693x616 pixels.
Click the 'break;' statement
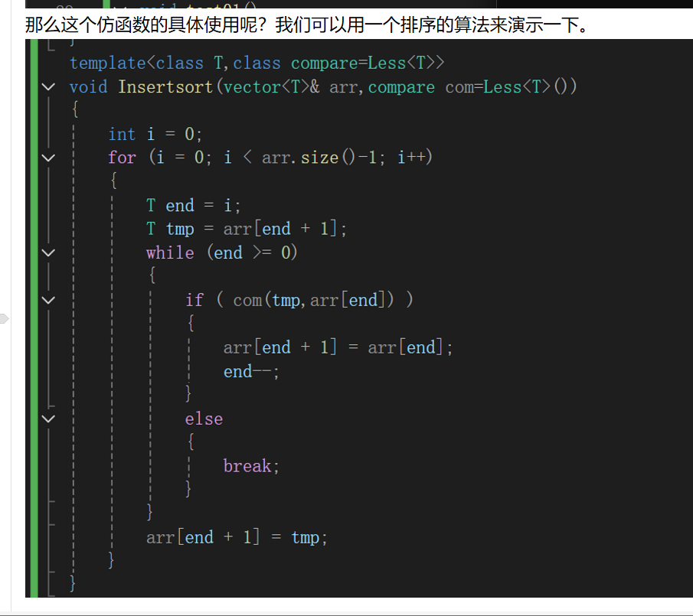pos(251,466)
